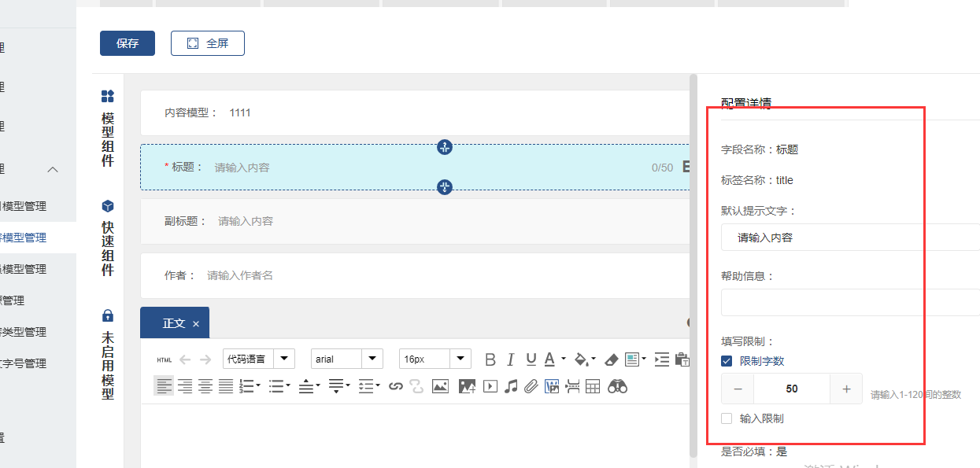Enter fullscreen with 全屏 button
Viewport: 980px width, 468px height.
(x=208, y=43)
